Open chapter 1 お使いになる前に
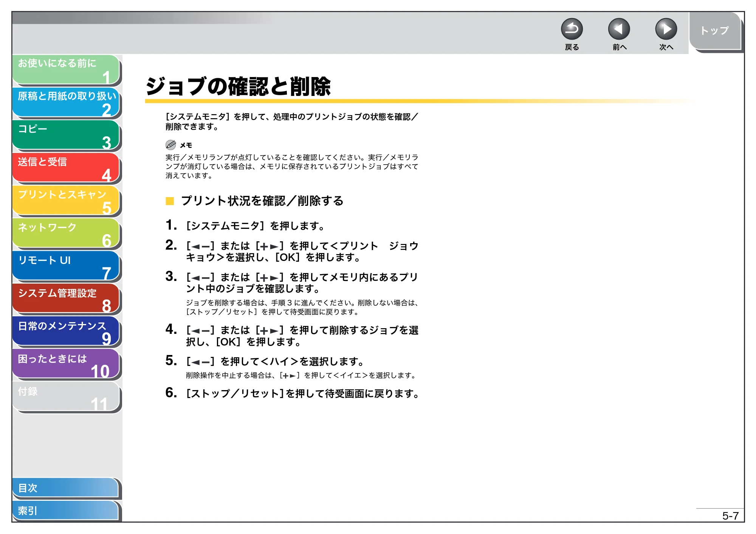The height and width of the screenshot is (534, 756). 66,69
